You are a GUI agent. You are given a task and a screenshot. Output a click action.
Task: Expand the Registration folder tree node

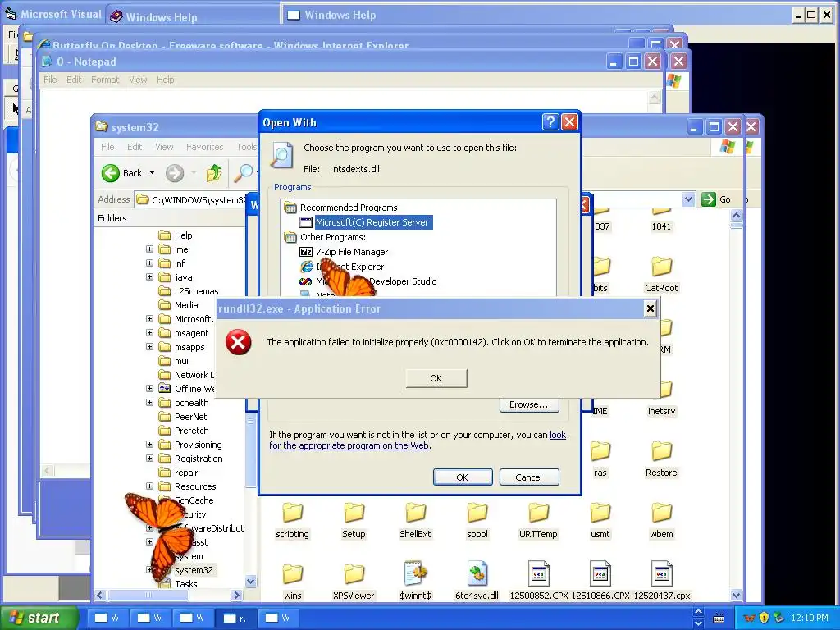coord(150,458)
